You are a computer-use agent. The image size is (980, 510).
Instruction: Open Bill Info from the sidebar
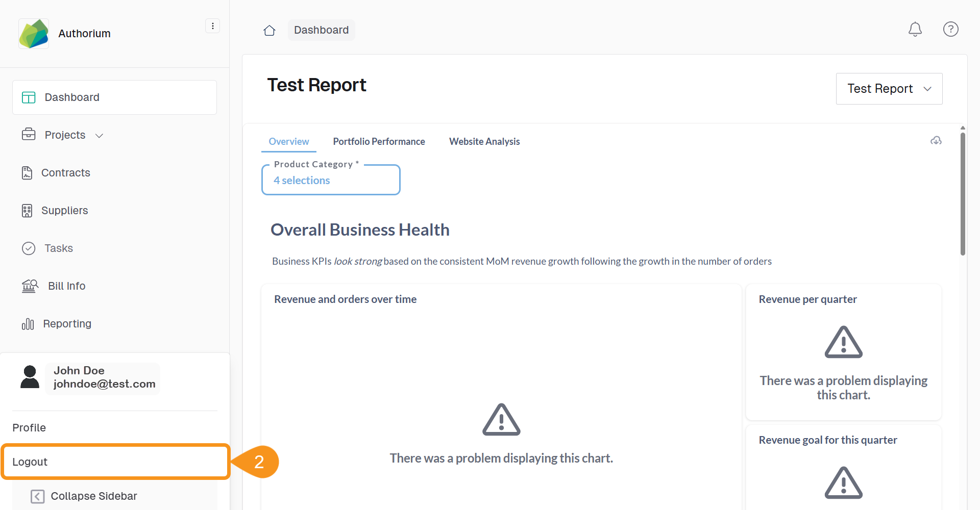66,286
